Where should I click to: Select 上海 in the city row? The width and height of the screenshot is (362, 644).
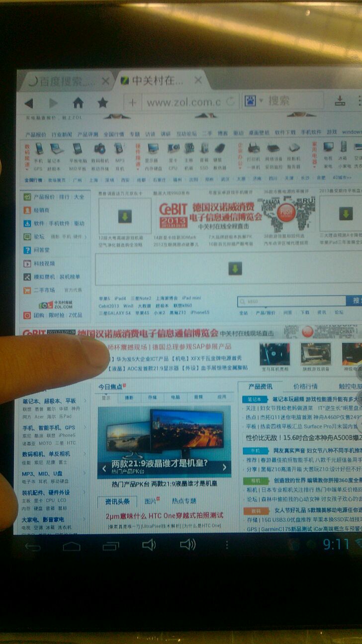click(x=93, y=180)
